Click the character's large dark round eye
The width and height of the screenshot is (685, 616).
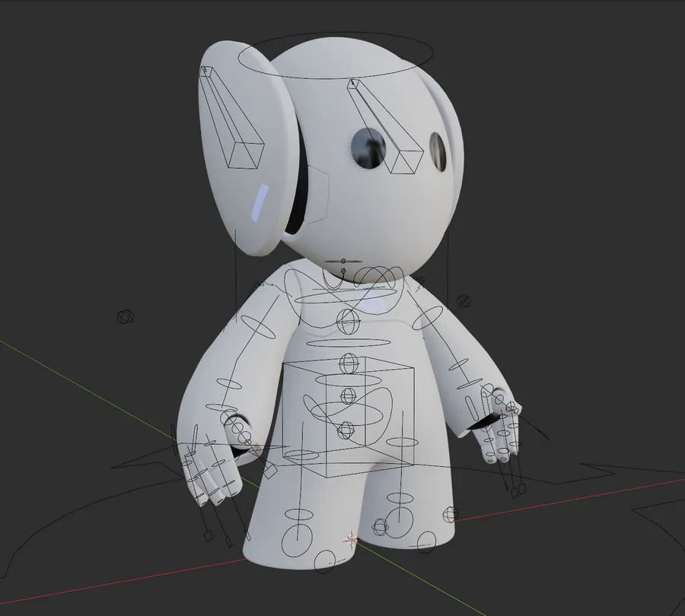click(x=368, y=148)
